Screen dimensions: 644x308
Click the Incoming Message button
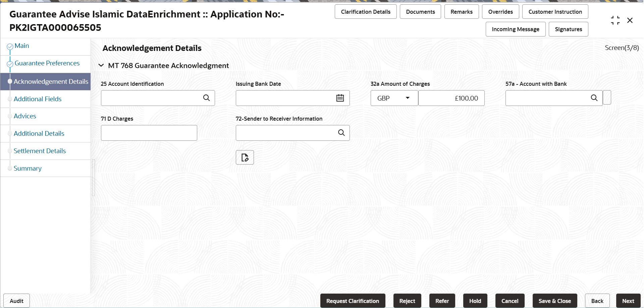(516, 29)
